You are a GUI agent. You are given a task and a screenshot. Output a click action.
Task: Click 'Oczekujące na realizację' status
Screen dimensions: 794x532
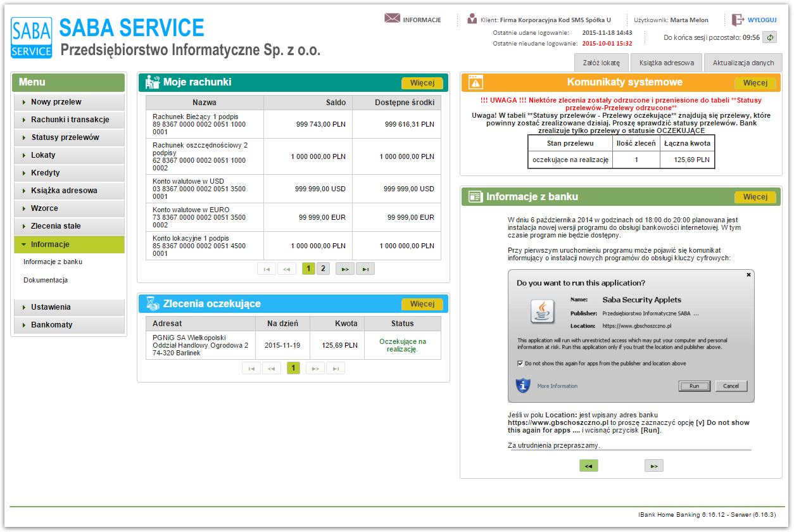click(403, 345)
